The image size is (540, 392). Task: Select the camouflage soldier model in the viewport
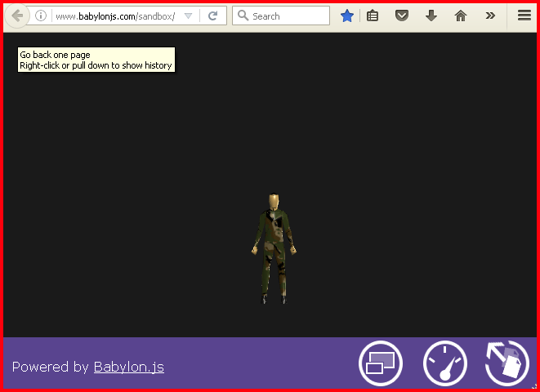click(274, 248)
